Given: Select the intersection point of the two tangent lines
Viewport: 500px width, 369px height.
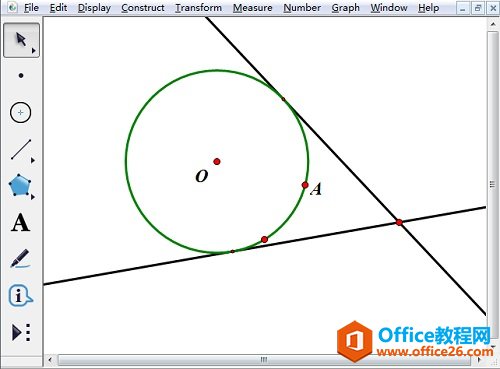Looking at the screenshot, I should [x=399, y=222].
